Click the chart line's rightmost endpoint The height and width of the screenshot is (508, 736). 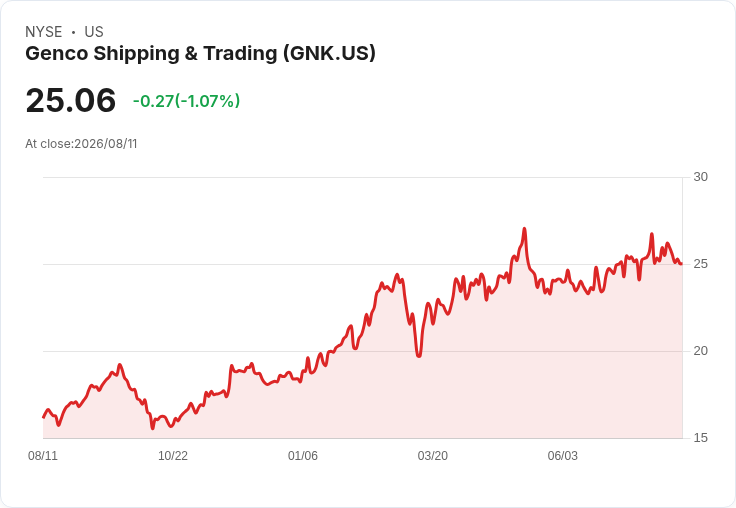[x=681, y=264]
